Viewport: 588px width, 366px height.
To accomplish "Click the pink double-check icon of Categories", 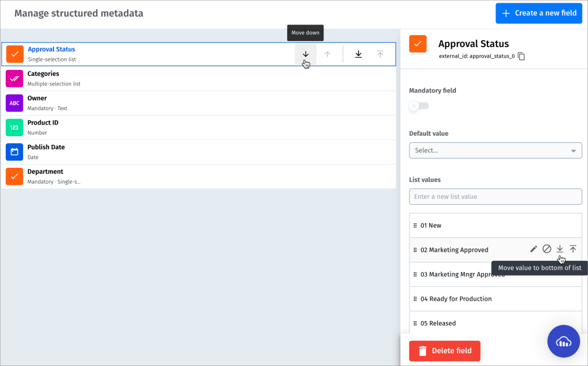I will point(14,79).
